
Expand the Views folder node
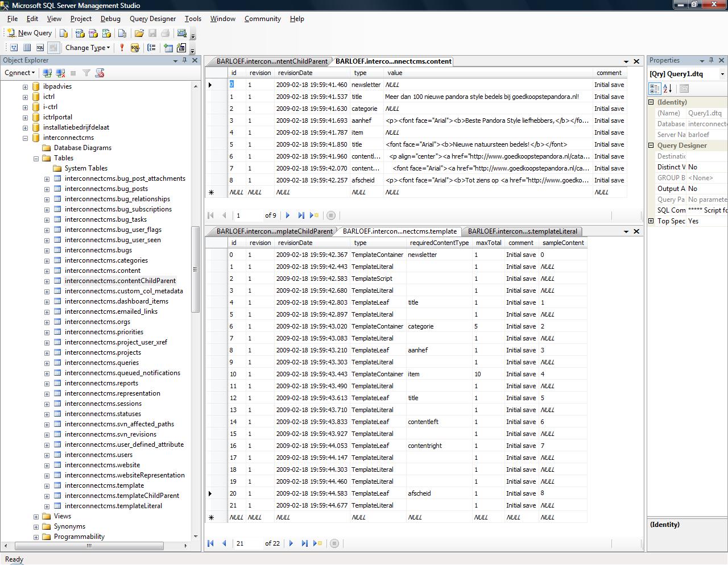[x=36, y=517]
